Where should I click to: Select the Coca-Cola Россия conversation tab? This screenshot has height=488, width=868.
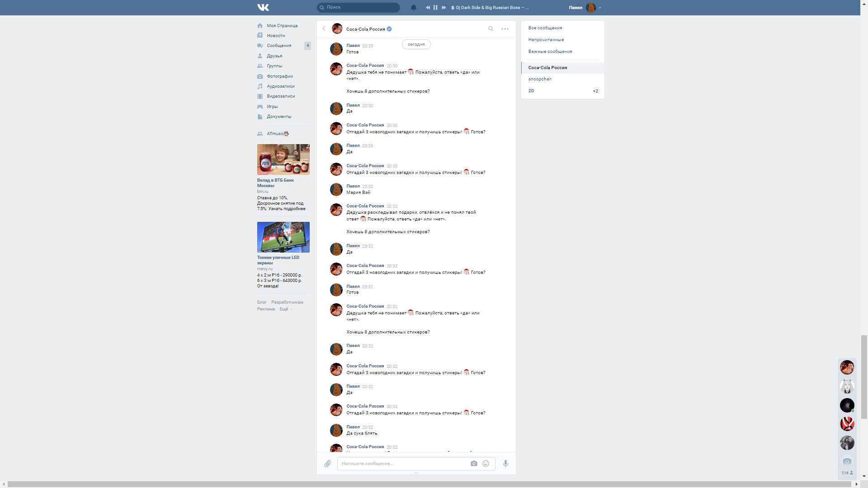563,68
